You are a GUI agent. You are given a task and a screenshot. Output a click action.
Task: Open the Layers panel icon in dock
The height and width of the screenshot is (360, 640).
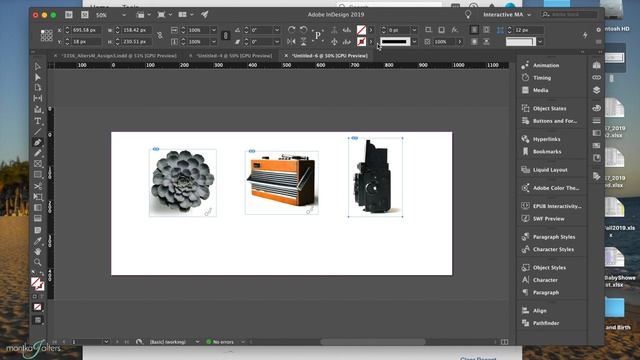(x=596, y=90)
